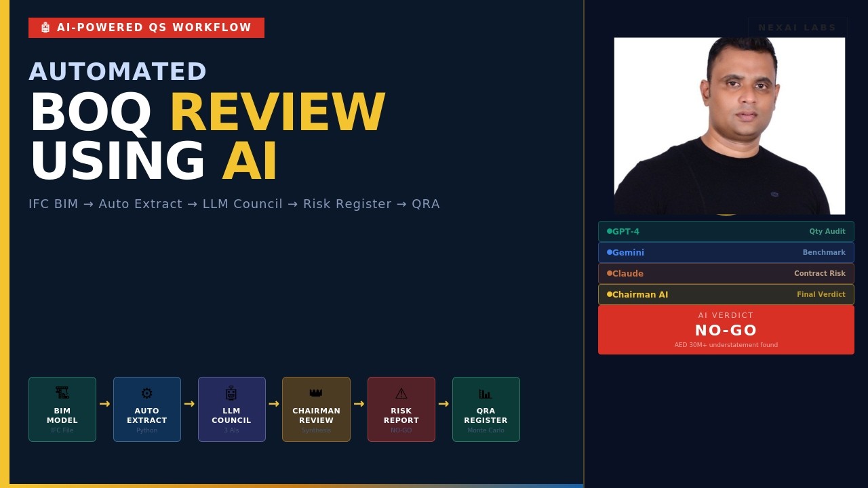Click the orange dot beside Claude
Screen dimensions: 868x488
[x=610, y=273]
